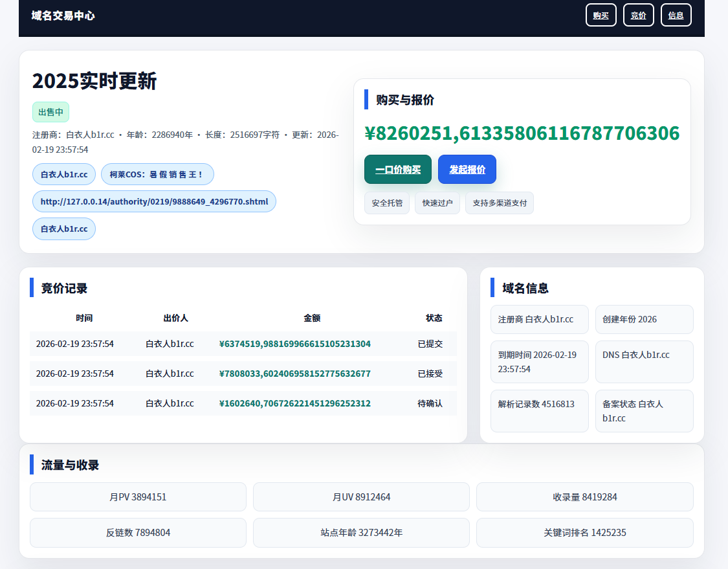The width and height of the screenshot is (728, 569).
Task: Go to the 竞价 navigation item
Action: coord(638,16)
